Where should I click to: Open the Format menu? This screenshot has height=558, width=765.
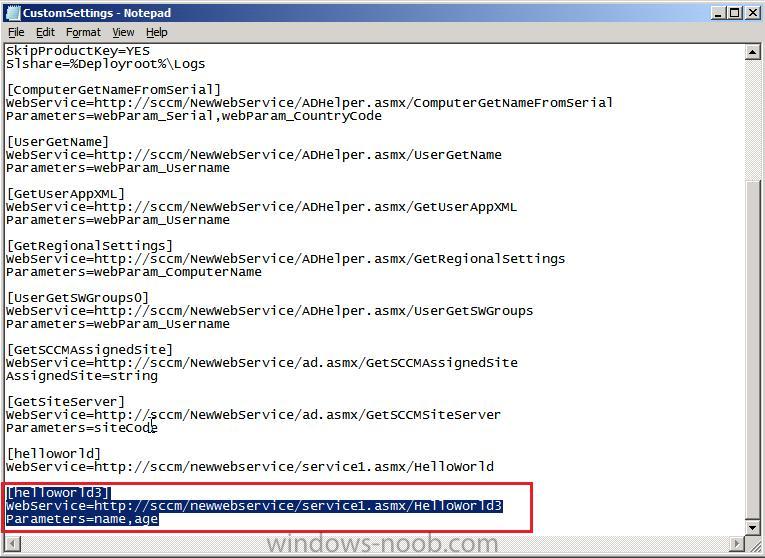(83, 32)
